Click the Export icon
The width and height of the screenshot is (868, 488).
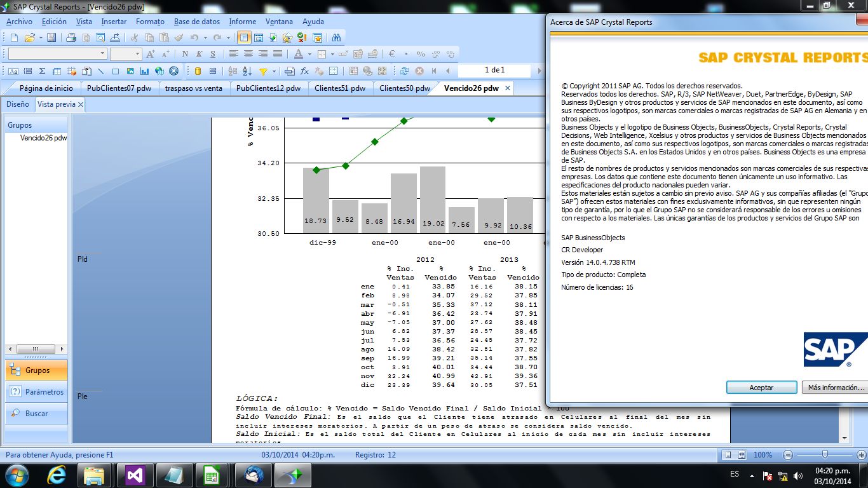tap(115, 37)
